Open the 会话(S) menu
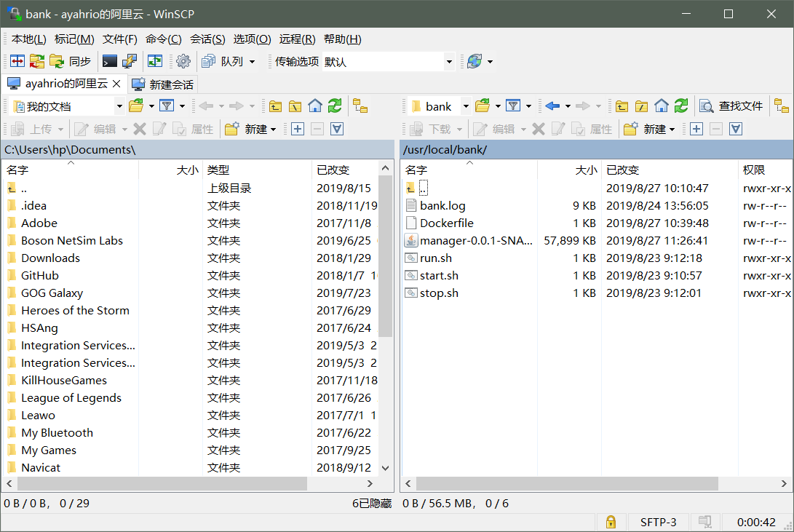Viewport: 794px width, 532px height. (207, 39)
